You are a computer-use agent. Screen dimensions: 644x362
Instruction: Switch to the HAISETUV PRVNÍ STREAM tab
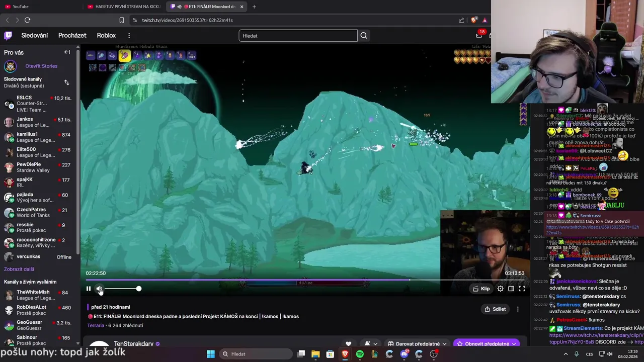coord(124,7)
